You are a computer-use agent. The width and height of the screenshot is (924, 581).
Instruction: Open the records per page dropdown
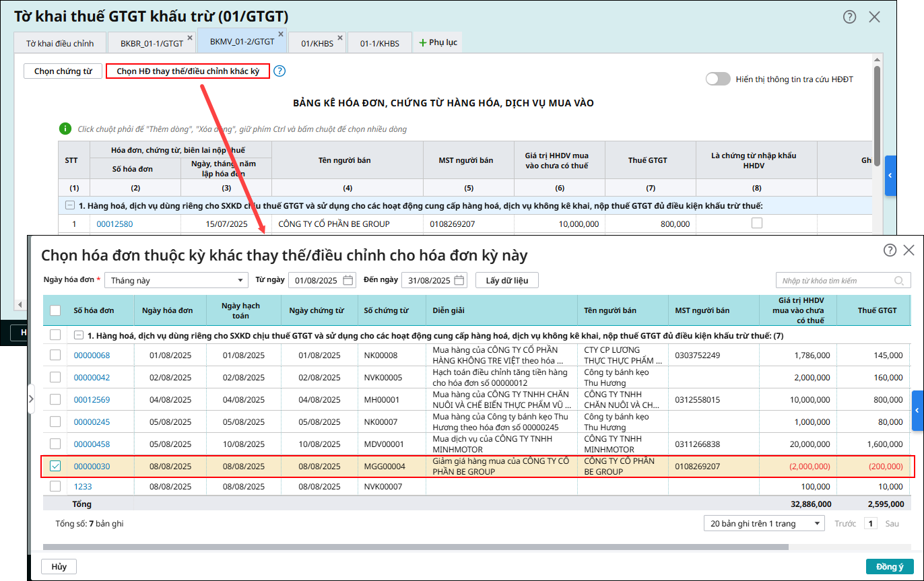tap(764, 523)
